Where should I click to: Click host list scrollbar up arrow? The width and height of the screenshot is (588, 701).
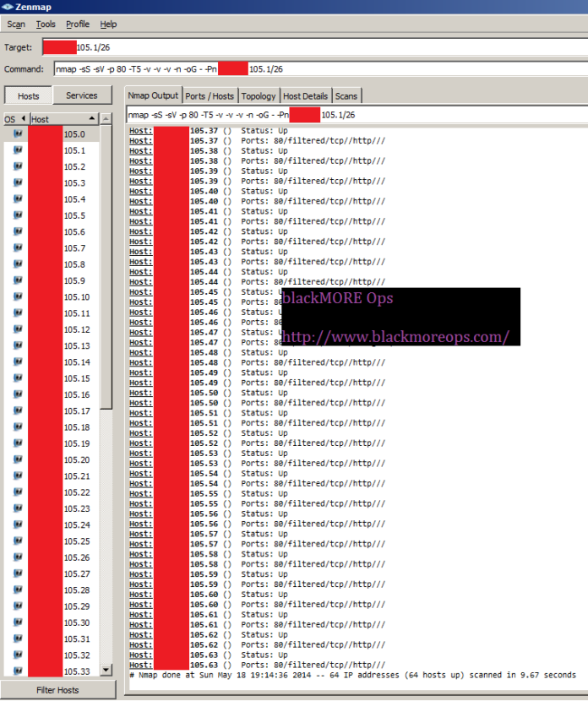tap(106, 119)
